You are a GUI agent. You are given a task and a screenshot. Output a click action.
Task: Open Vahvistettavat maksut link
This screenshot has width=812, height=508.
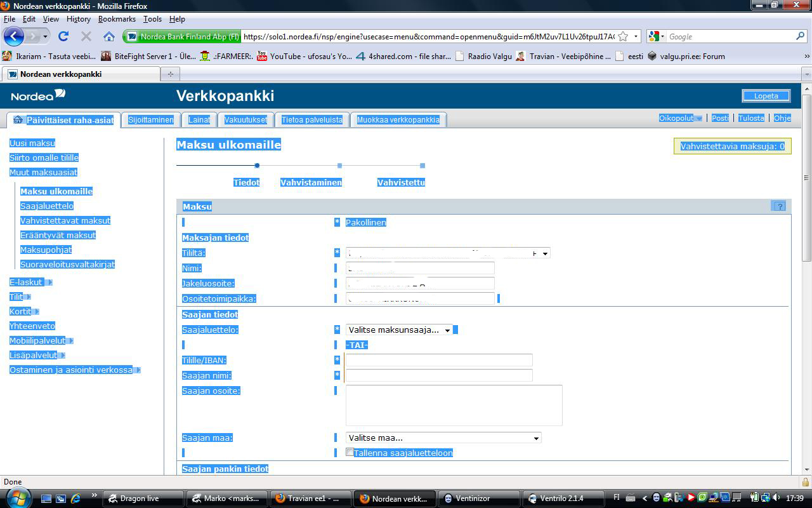click(x=65, y=220)
